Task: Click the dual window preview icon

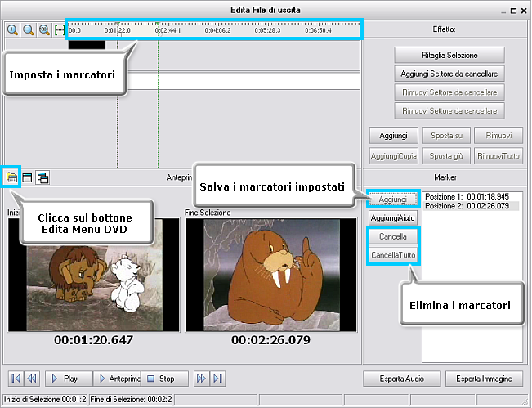Action: [42, 177]
